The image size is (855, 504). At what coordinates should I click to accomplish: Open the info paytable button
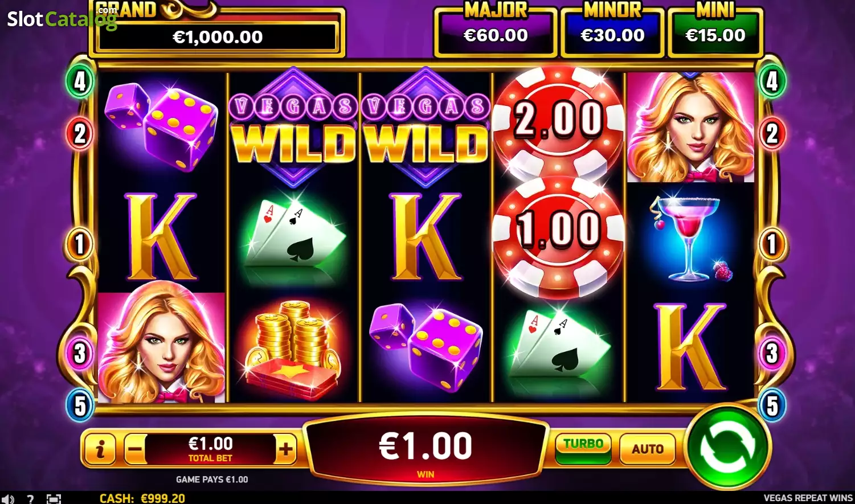100,449
